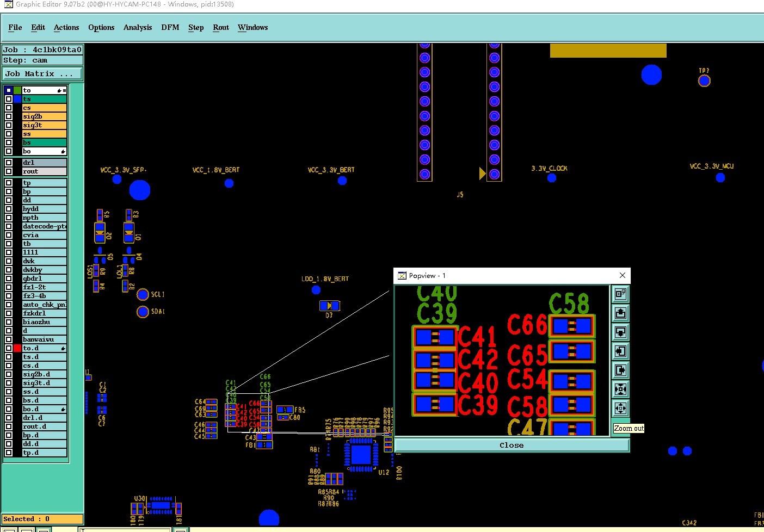Click red color swatch of 'to.d' layer

pos(17,348)
